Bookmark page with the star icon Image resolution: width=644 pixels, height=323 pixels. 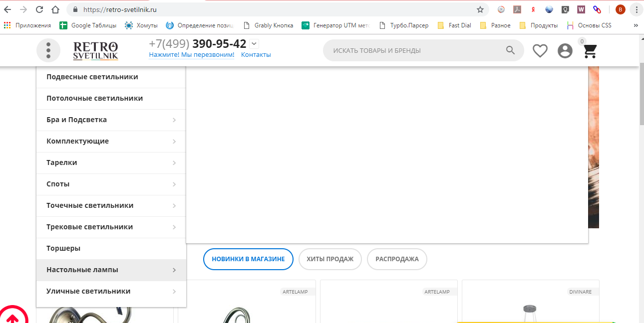click(x=480, y=9)
